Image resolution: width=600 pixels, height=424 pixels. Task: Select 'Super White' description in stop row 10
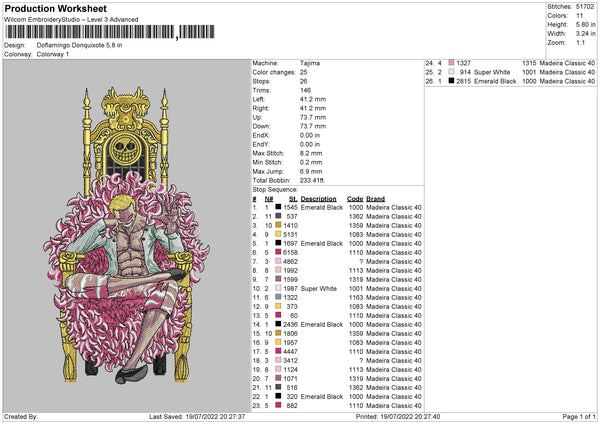click(319, 289)
